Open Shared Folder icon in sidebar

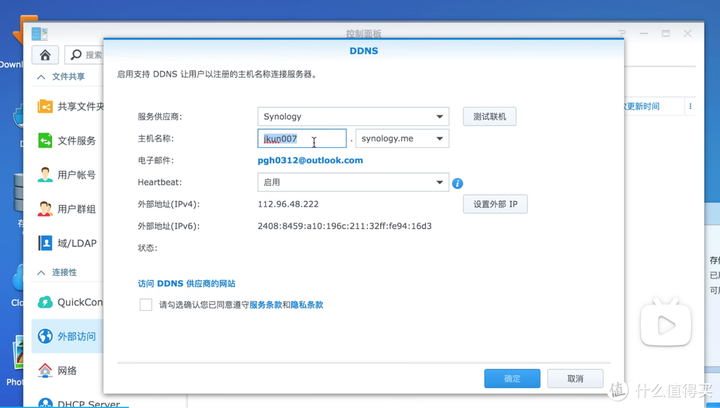tap(45, 107)
